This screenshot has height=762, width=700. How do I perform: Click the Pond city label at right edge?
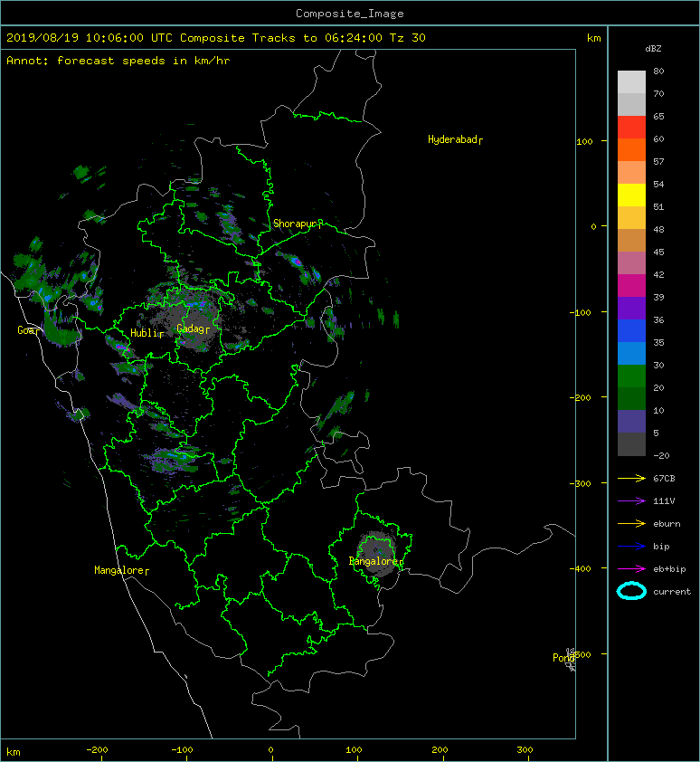(563, 658)
